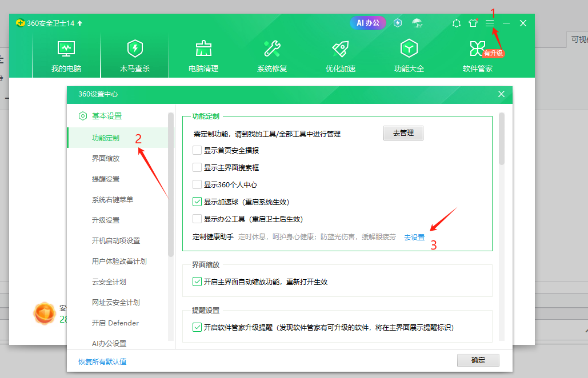The image size is (588, 378).
Task: Toggle the 显示360个人中心 checkbox
Action: click(197, 184)
